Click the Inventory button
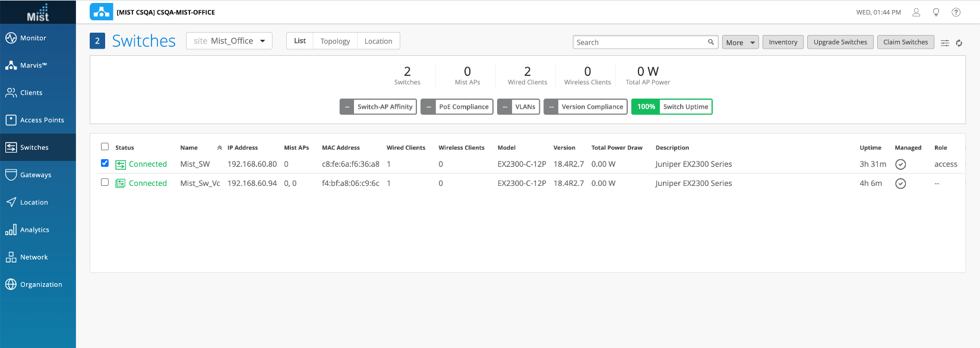This screenshot has height=348, width=980. pyautogui.click(x=783, y=42)
